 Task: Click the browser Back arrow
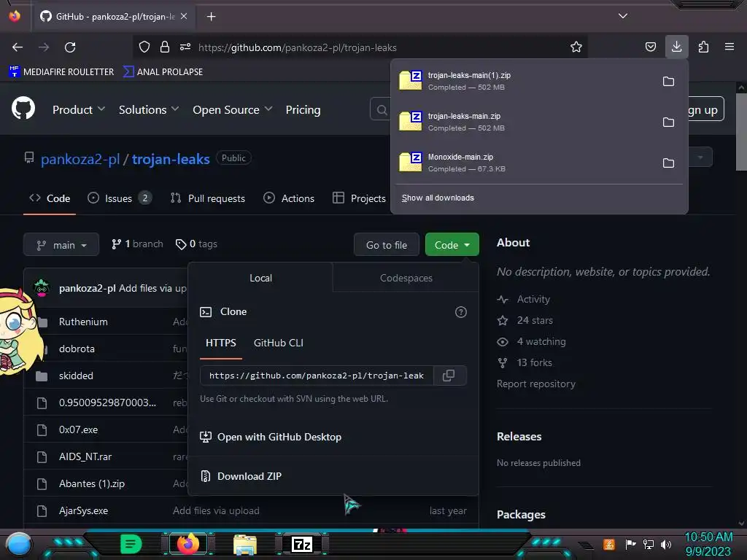click(18, 47)
